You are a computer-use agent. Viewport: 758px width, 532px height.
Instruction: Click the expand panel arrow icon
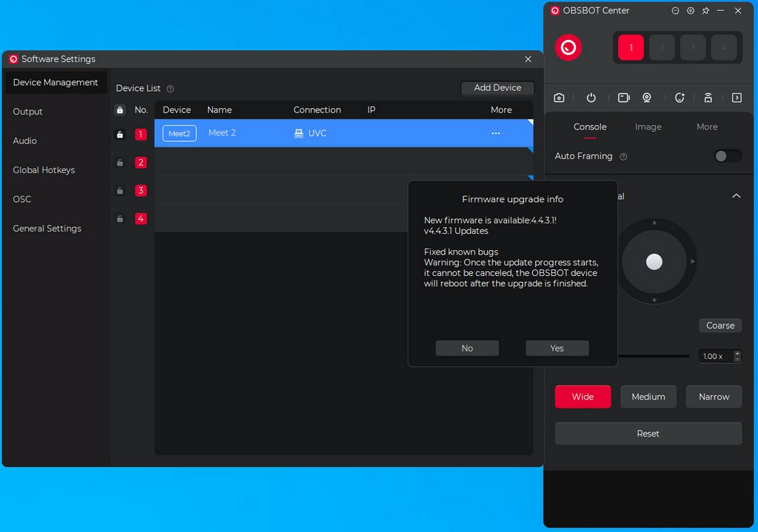737,98
